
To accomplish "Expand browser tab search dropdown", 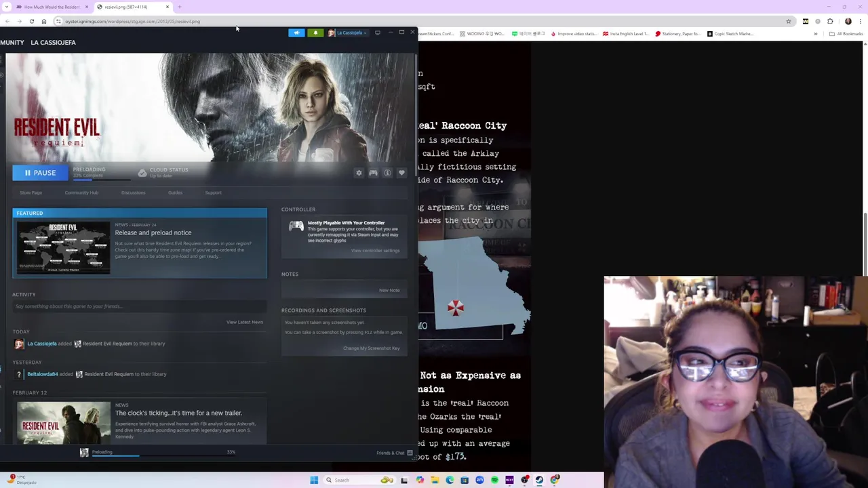I will pos(6,7).
